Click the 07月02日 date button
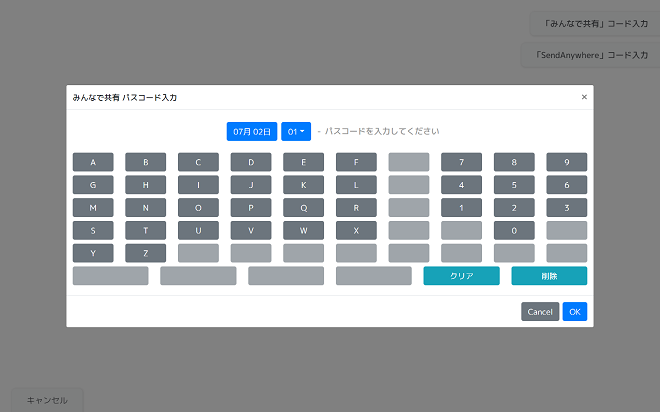 (252, 131)
